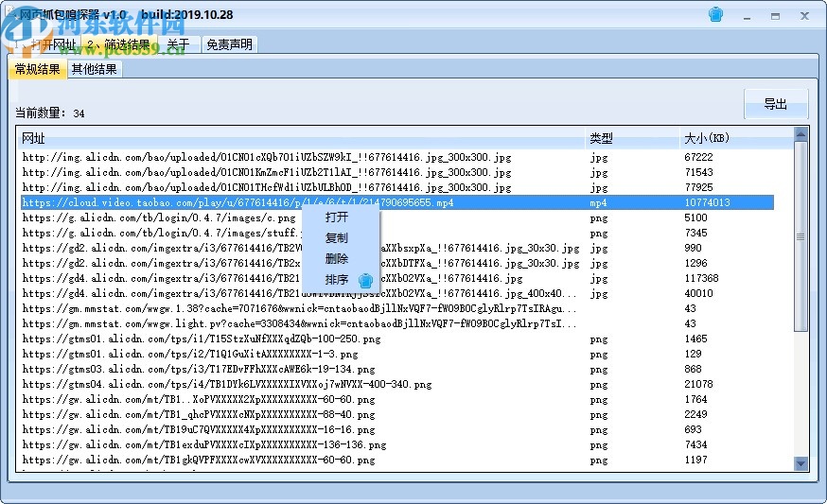Choose 复制 in the context menu

pyautogui.click(x=337, y=238)
